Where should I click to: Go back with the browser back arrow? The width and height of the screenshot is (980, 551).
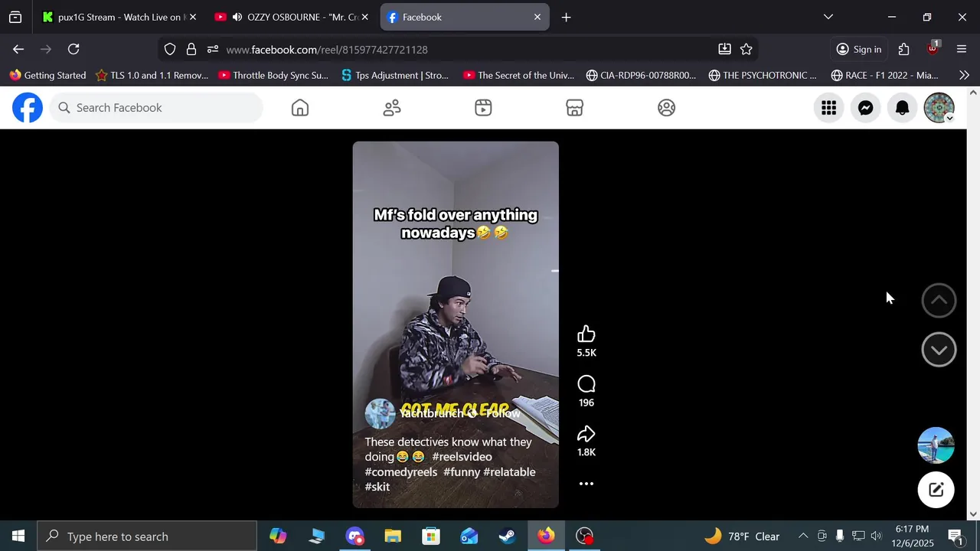click(x=18, y=49)
